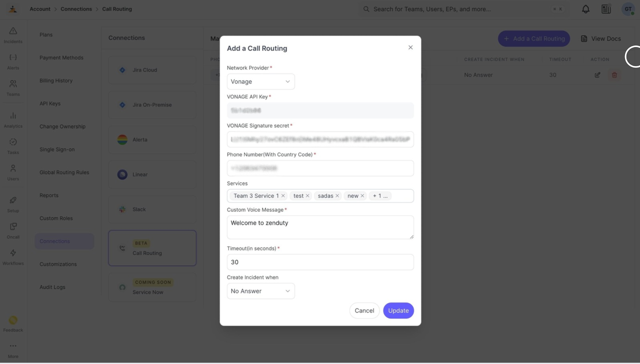Viewport: 640px width, 364px height.
Task: Open Analytics from the sidebar
Action: pyautogui.click(x=13, y=120)
